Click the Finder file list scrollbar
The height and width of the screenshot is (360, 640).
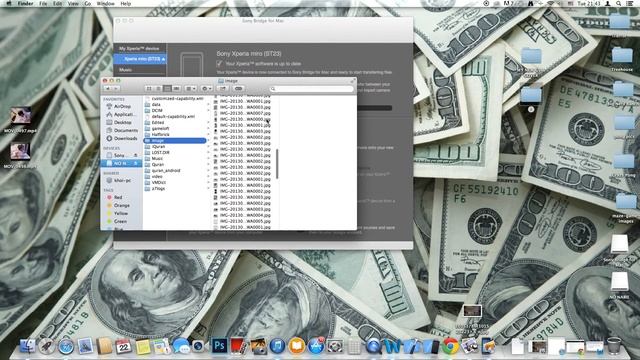pyautogui.click(x=277, y=163)
